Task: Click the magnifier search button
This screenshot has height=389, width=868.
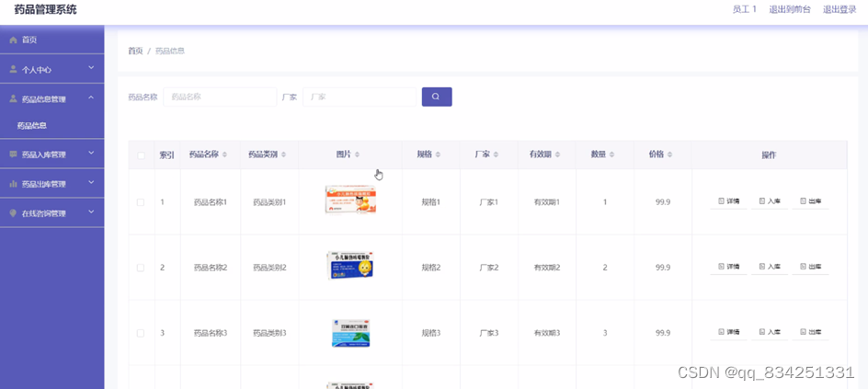Action: pos(437,97)
